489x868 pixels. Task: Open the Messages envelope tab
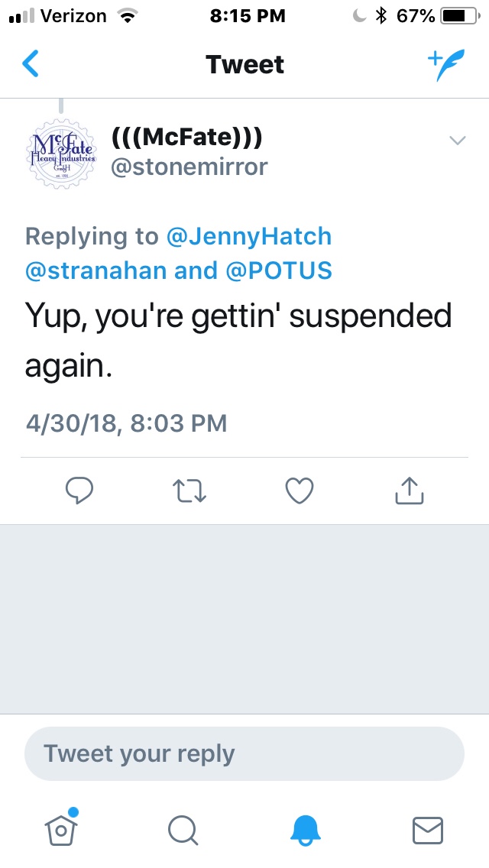[428, 828]
